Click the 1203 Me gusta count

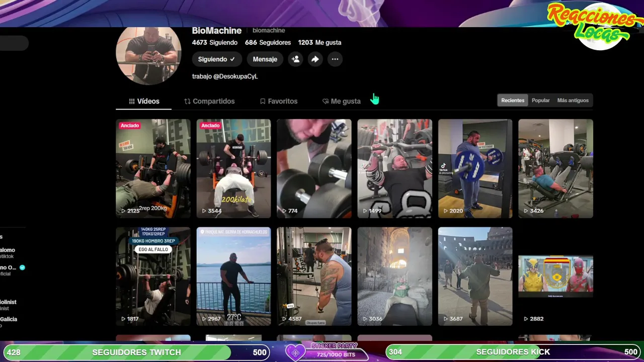click(x=319, y=43)
